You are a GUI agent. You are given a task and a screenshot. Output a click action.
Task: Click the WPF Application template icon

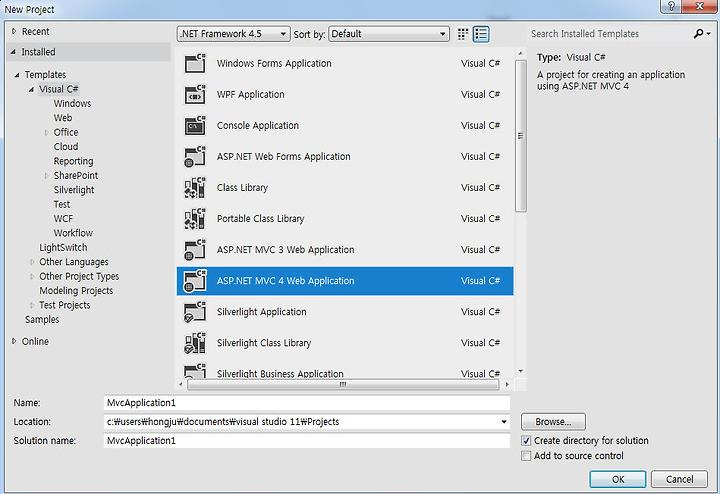pyautogui.click(x=195, y=95)
